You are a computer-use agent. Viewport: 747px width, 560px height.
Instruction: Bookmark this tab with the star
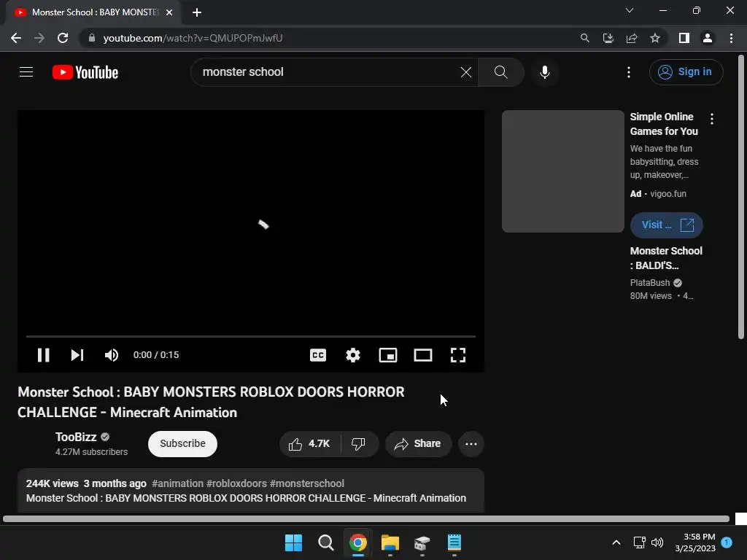[x=655, y=38]
